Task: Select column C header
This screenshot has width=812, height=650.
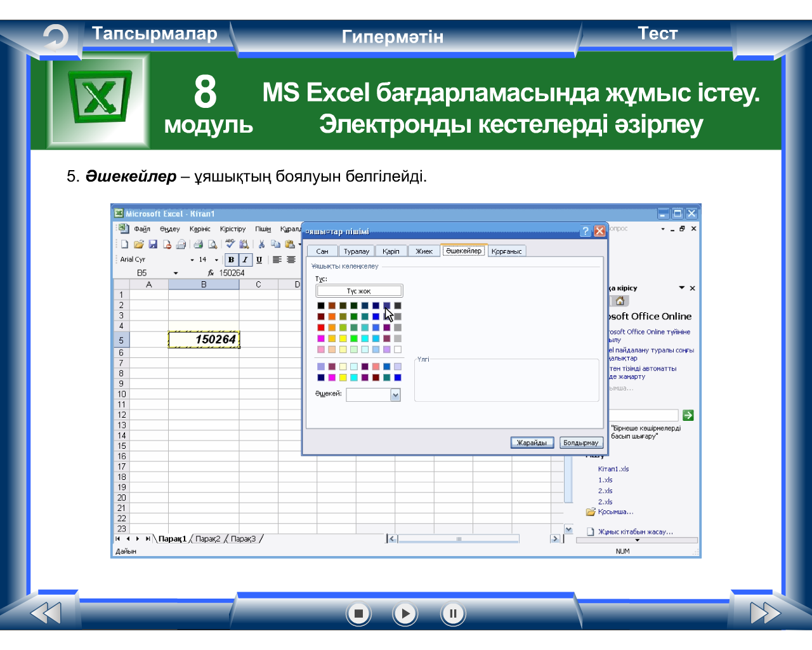Action: pyautogui.click(x=258, y=284)
